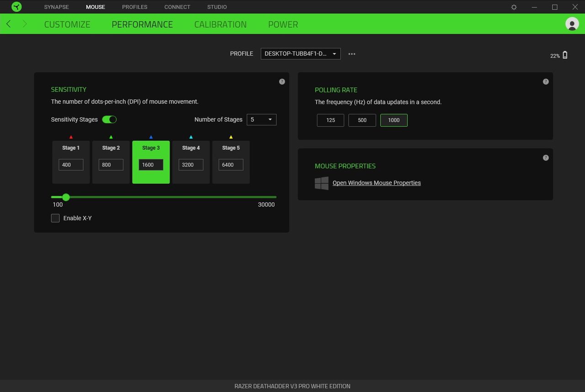Image resolution: width=585 pixels, height=392 pixels.
Task: Click the DPI slider handle
Action: coord(66,197)
